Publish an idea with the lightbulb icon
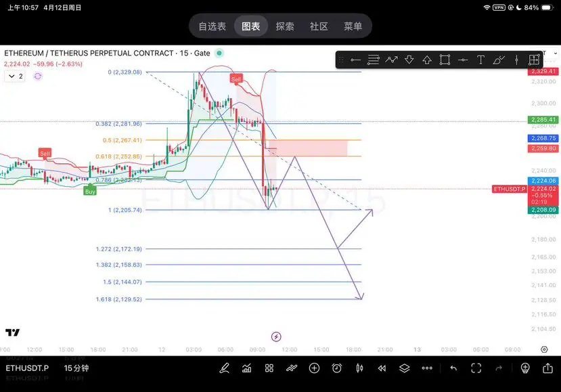Screen dimensions: 561x392 tap(525, 368)
